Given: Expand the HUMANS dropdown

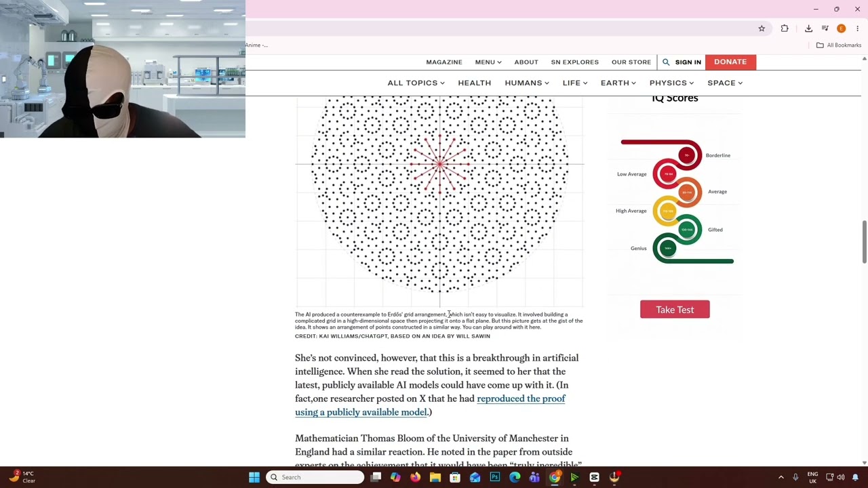Looking at the screenshot, I should click(x=527, y=83).
